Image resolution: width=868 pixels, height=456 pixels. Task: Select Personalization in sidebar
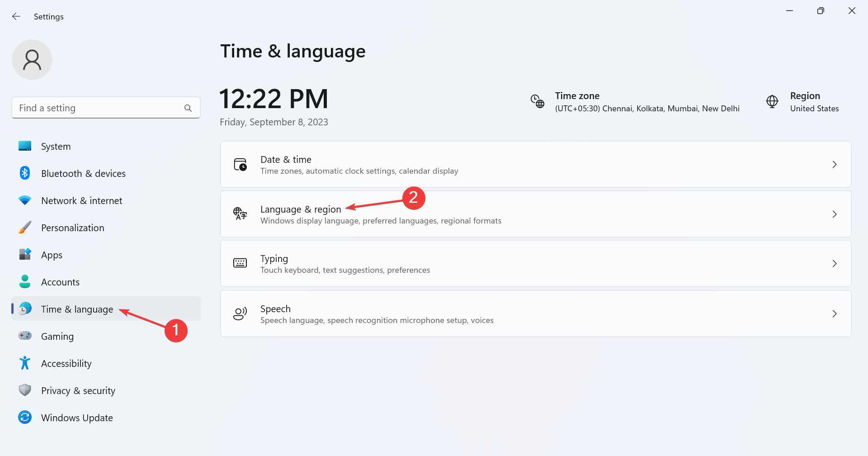pyautogui.click(x=106, y=228)
